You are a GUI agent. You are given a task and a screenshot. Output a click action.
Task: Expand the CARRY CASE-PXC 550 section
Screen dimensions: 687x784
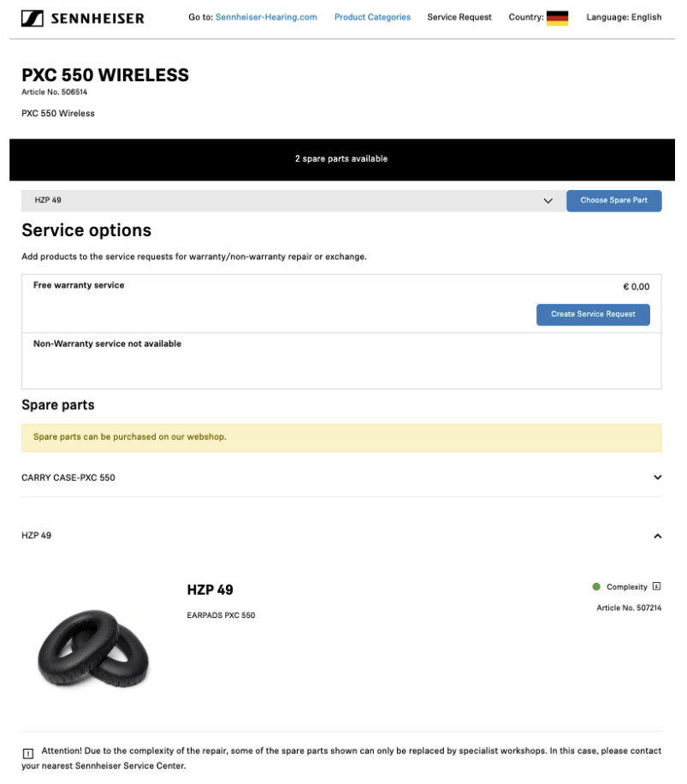[x=341, y=478]
